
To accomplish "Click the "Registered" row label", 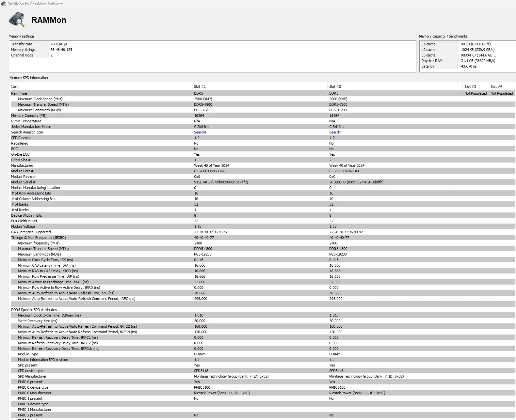I will tap(20, 143).
